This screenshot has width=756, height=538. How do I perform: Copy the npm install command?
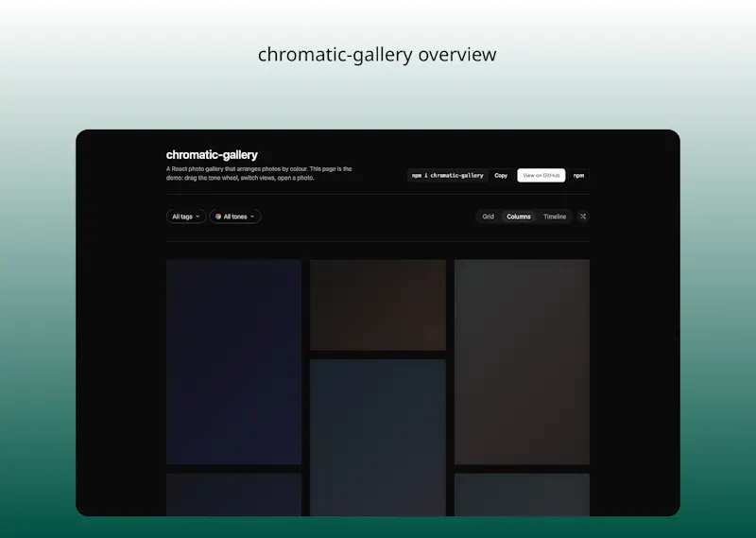point(501,176)
